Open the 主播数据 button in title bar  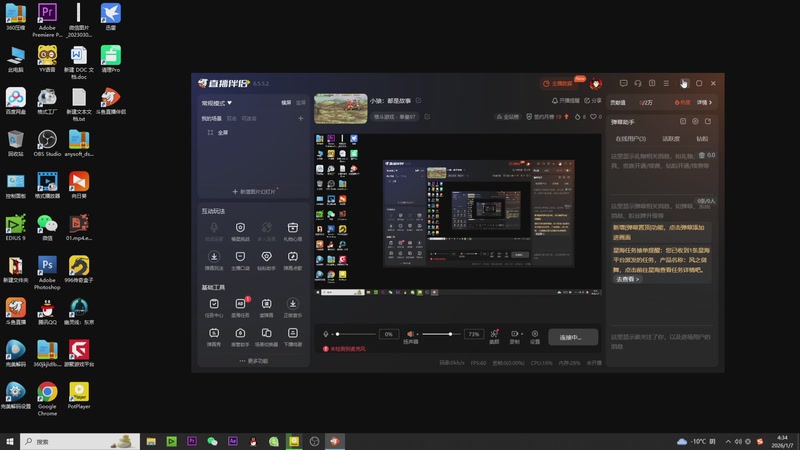click(x=559, y=83)
